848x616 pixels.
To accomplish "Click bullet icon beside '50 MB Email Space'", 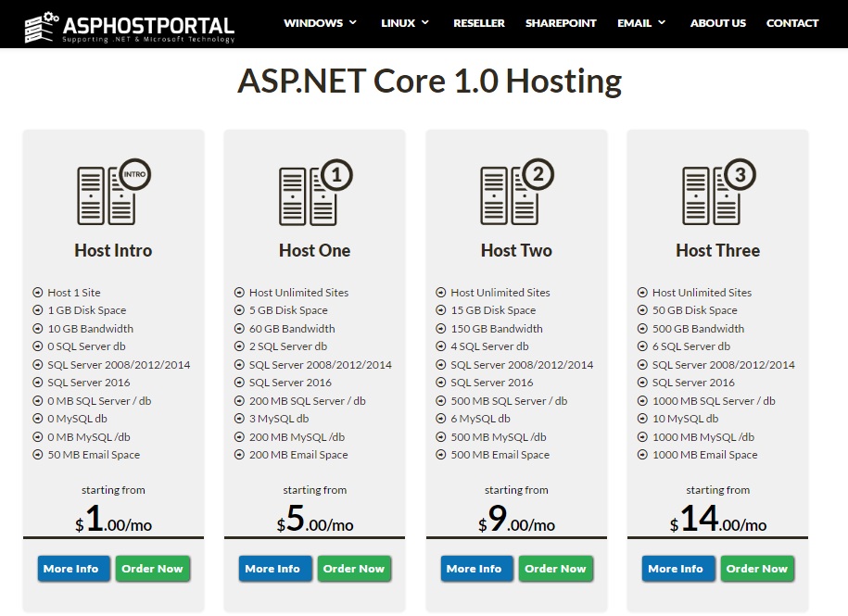I will click(37, 455).
